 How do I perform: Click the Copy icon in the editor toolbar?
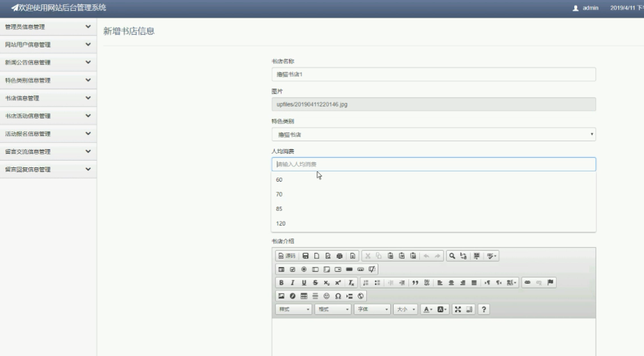(x=379, y=256)
